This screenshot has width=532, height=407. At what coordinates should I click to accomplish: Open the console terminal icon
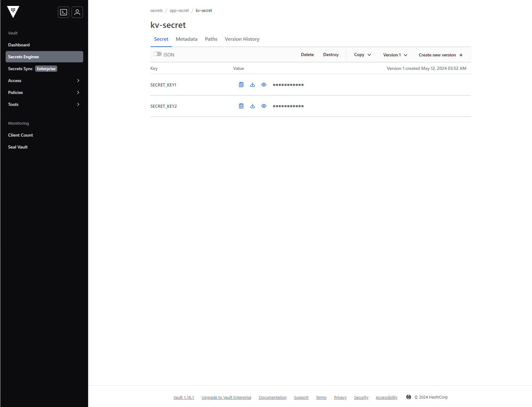pyautogui.click(x=64, y=12)
